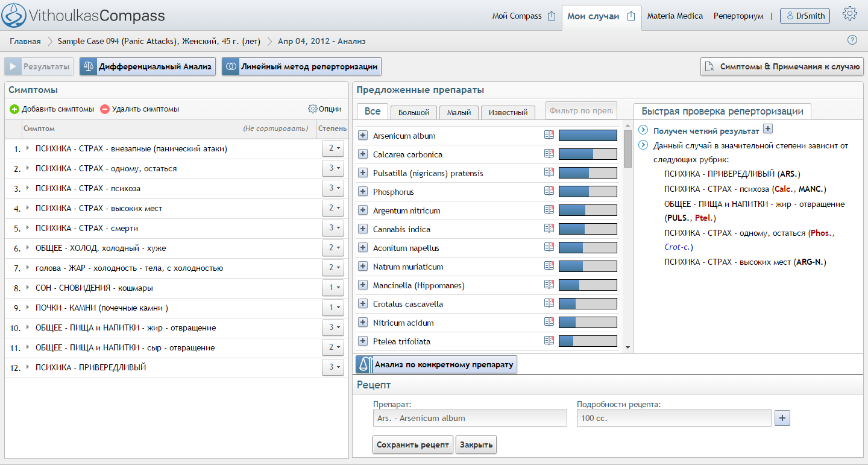The height and width of the screenshot is (465, 868).
Task: Click Анализ по конкретному препарату button
Action: 436,364
